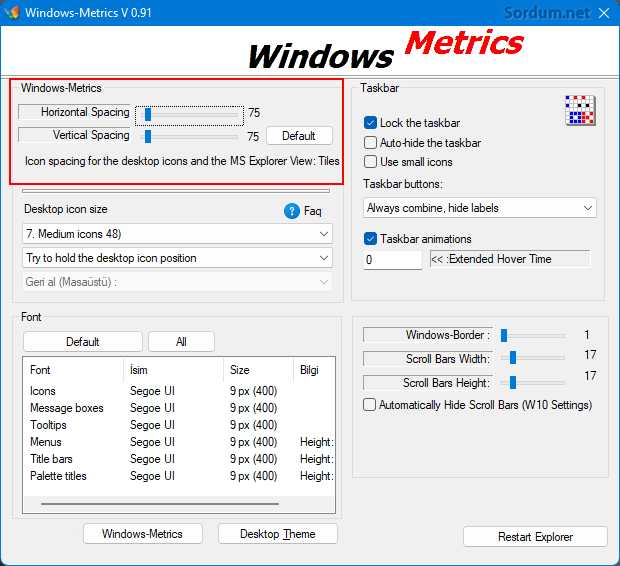Click the İsim column header
The width and height of the screenshot is (620, 566).
coord(174,370)
